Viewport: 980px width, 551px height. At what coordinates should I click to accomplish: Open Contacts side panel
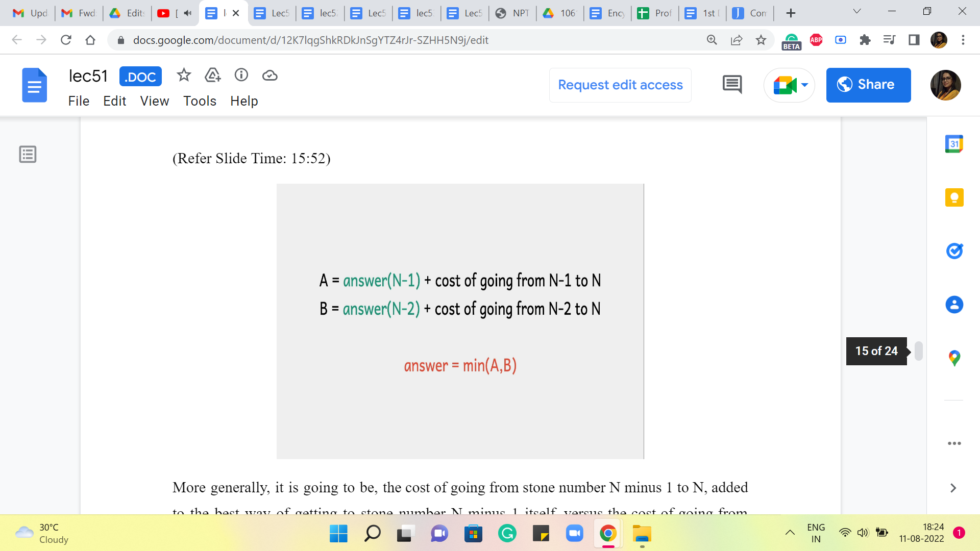coord(953,305)
